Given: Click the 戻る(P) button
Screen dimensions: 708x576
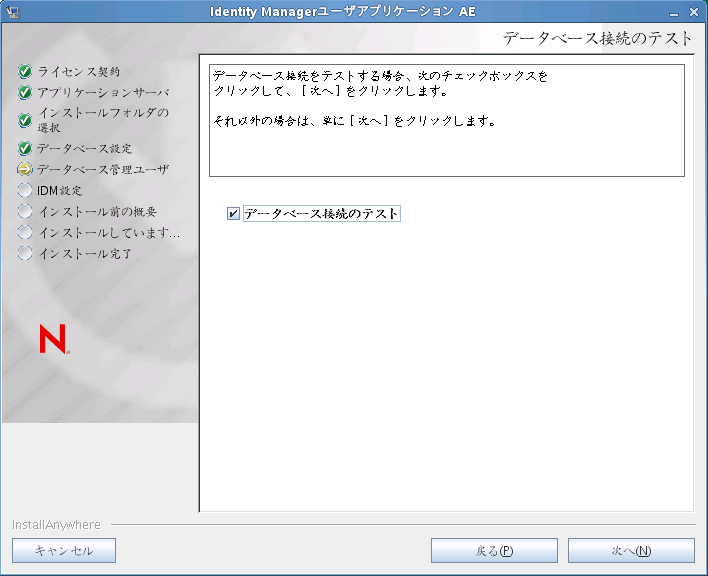Looking at the screenshot, I should coord(494,550).
